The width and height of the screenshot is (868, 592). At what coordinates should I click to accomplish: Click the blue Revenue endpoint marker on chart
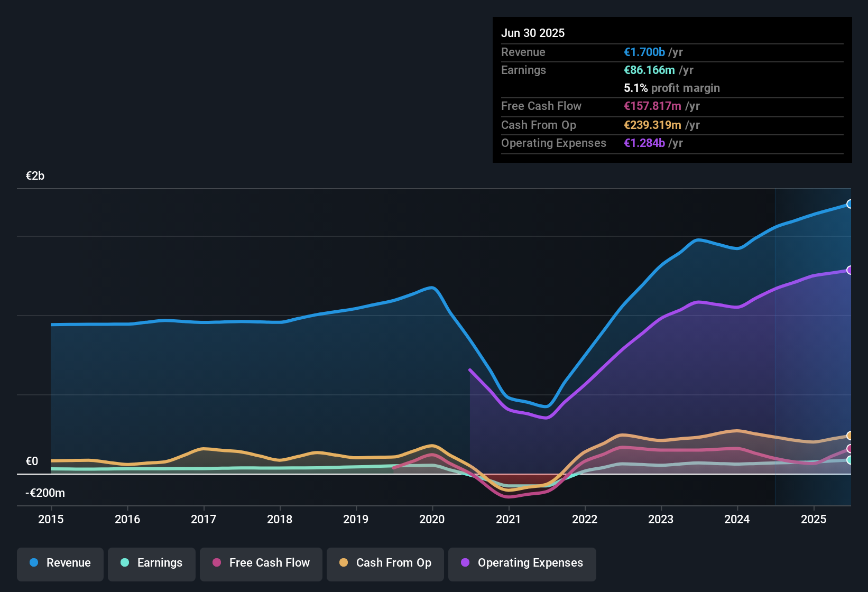[849, 204]
